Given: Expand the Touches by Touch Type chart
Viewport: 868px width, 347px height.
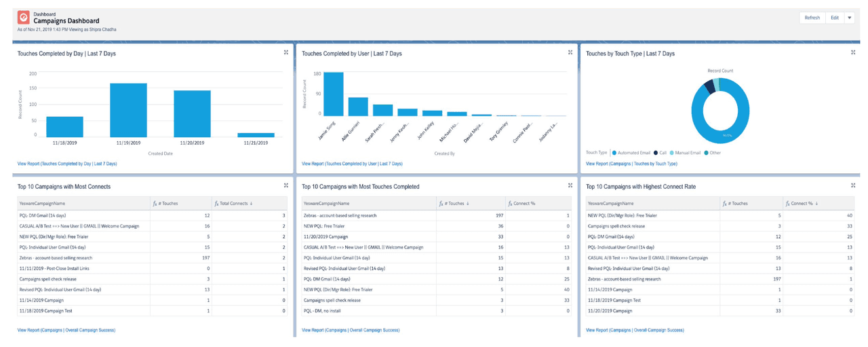Looking at the screenshot, I should point(853,52).
